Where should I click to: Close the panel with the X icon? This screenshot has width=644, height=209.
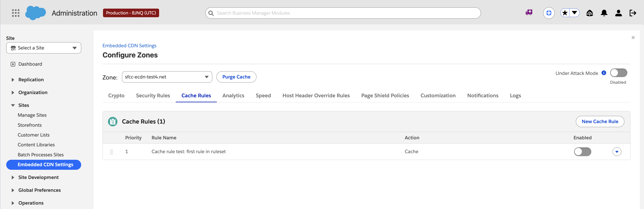point(633,37)
